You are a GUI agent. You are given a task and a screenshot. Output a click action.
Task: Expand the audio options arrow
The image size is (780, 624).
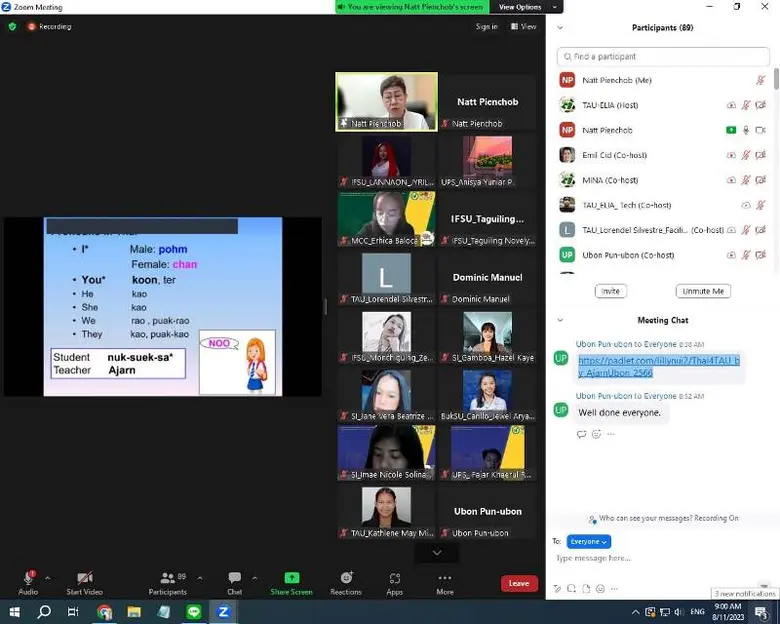(x=47, y=578)
